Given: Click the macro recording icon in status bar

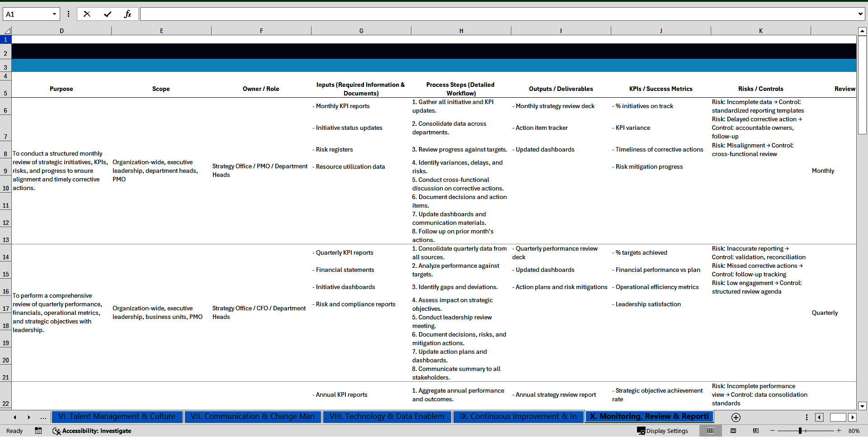Looking at the screenshot, I should click(38, 431).
